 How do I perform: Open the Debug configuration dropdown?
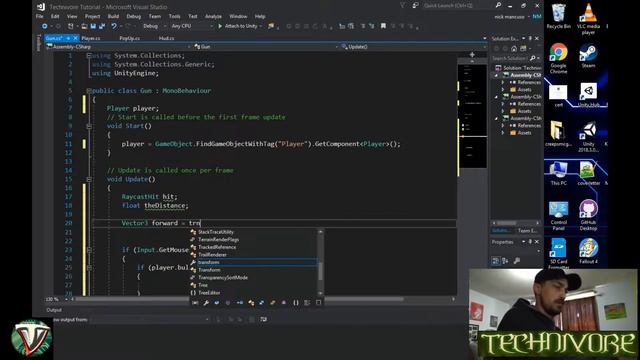[155, 26]
